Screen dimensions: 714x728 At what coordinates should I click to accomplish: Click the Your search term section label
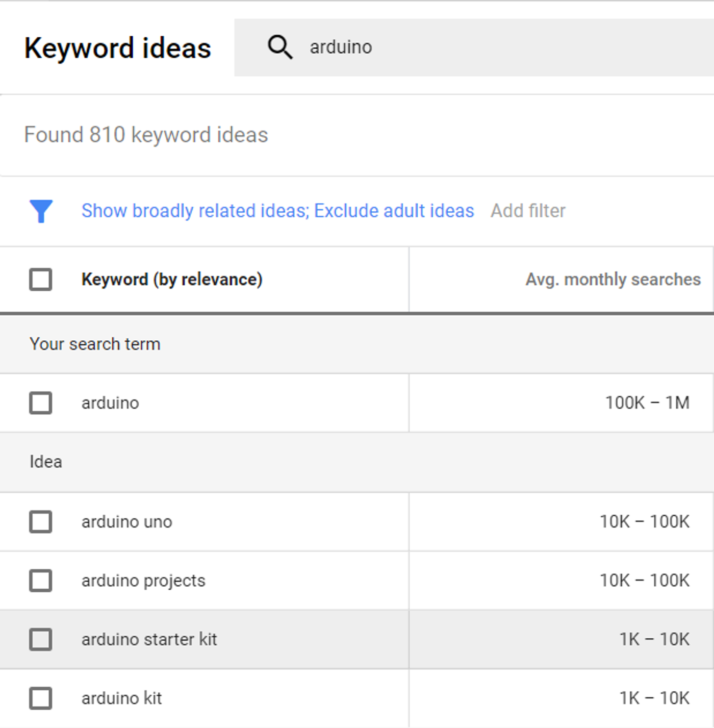coord(95,344)
